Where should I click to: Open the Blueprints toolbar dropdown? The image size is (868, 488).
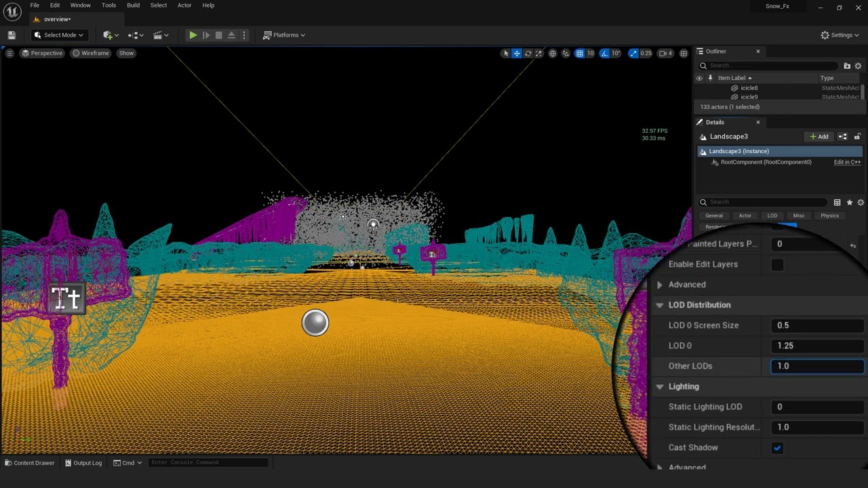click(x=135, y=35)
